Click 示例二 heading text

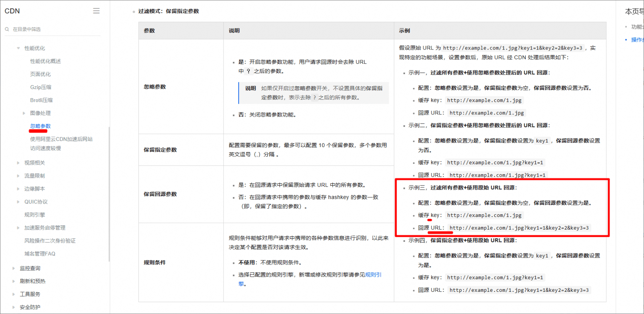479,126
